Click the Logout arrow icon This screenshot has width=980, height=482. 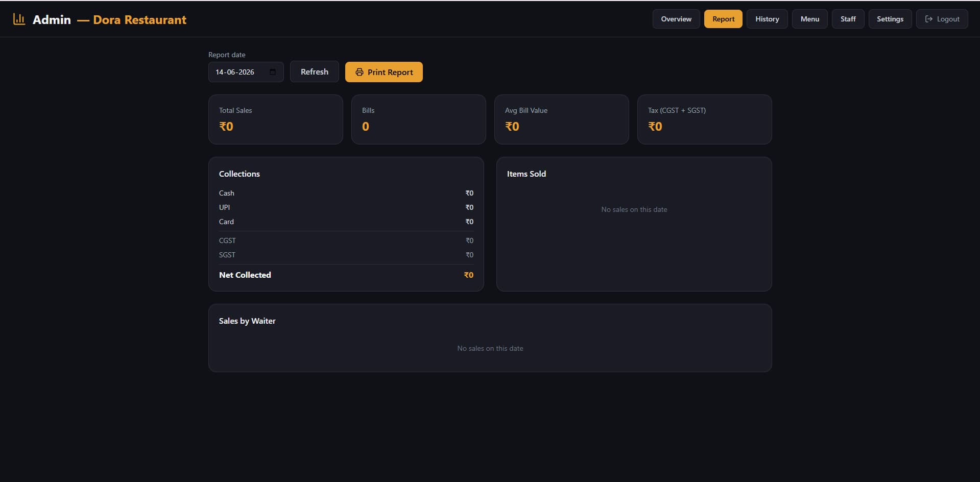tap(929, 19)
